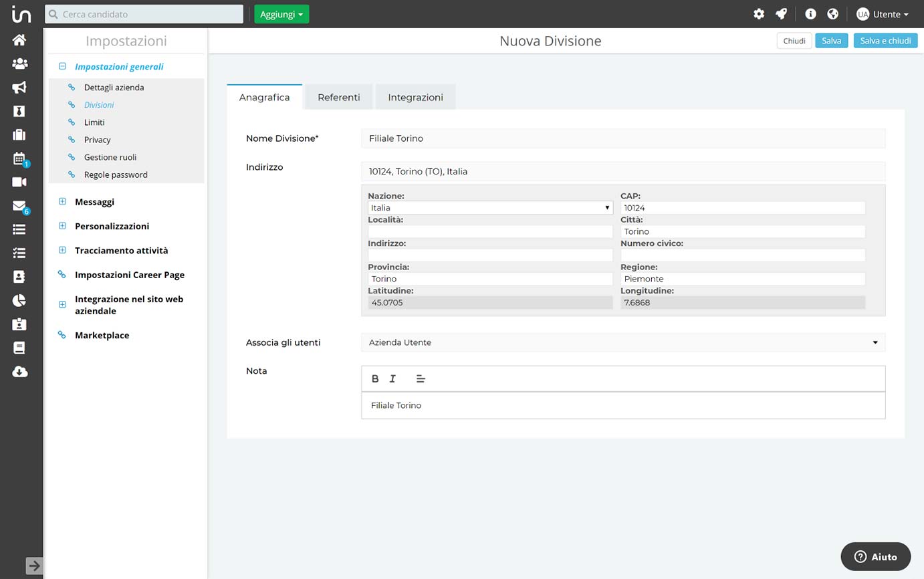Open the Associa gli utenti dropdown
Screen dimensions: 924x579
(623, 342)
